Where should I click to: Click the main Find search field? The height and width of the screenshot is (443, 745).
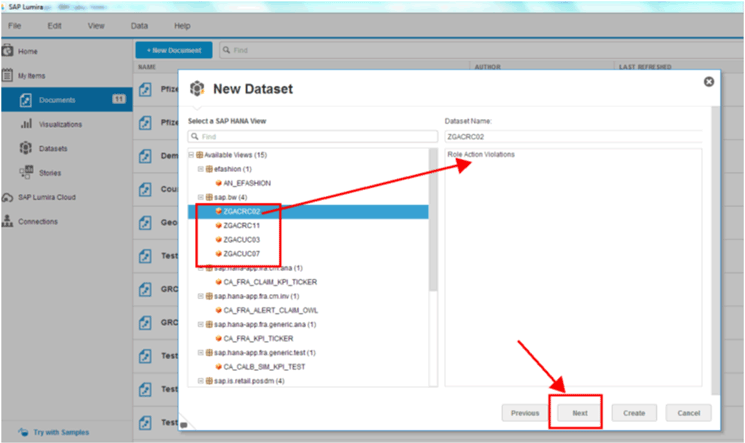pos(480,50)
